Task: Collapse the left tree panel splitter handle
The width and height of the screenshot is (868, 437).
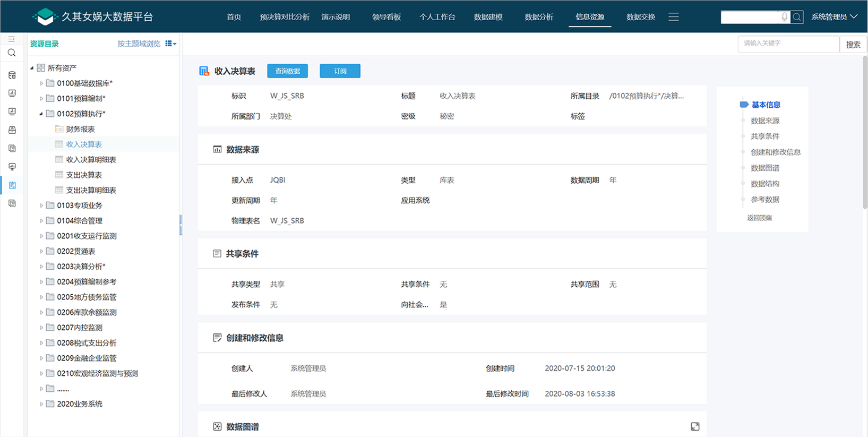Action: click(181, 225)
